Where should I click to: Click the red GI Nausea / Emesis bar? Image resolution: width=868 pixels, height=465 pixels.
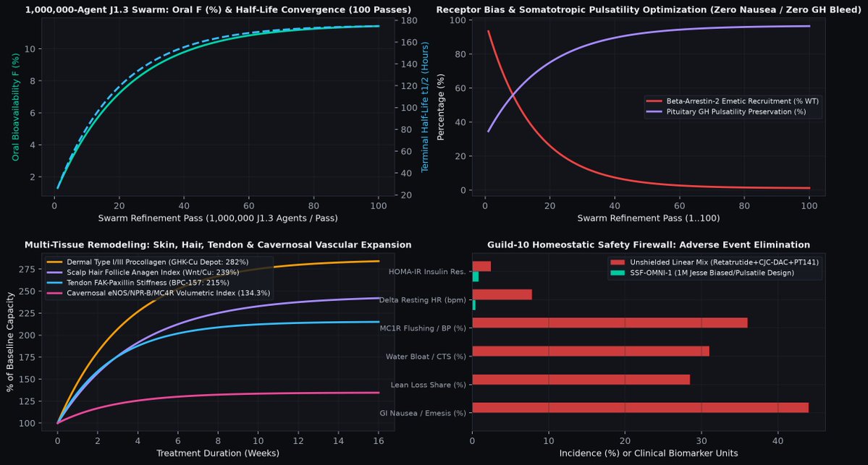[641, 408]
